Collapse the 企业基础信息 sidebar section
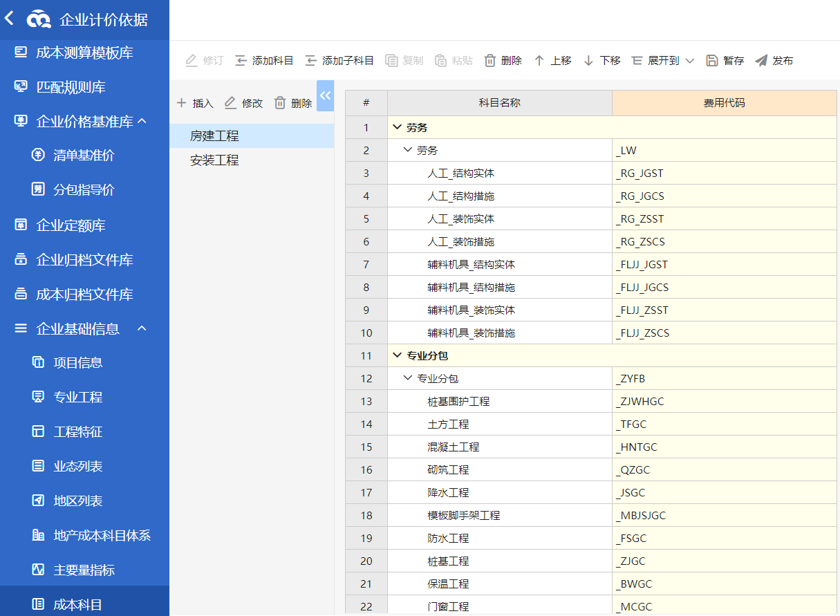The height and width of the screenshot is (616, 840). point(142,328)
